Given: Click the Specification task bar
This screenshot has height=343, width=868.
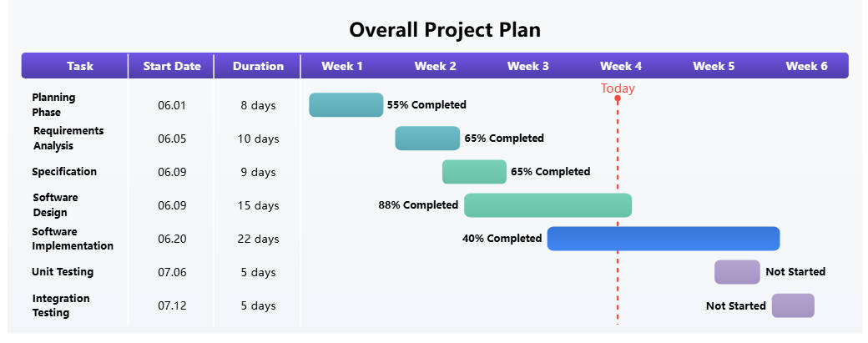Looking at the screenshot, I should (x=474, y=172).
